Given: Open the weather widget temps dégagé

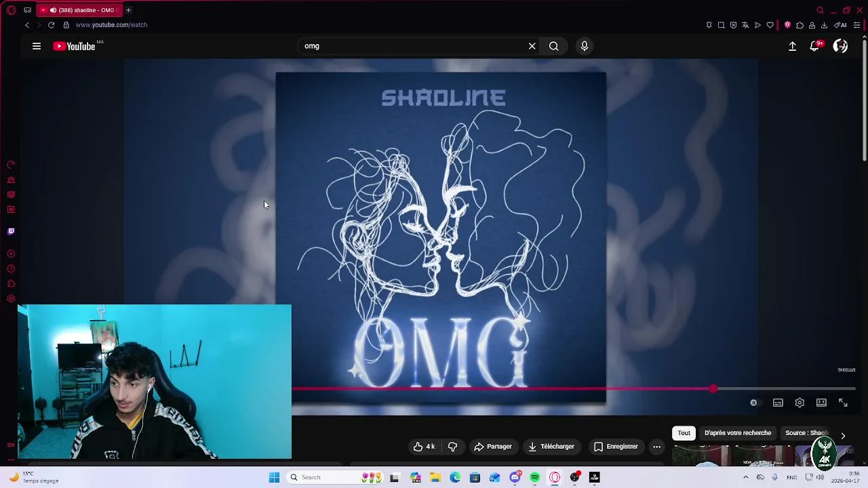Looking at the screenshot, I should point(34,478).
